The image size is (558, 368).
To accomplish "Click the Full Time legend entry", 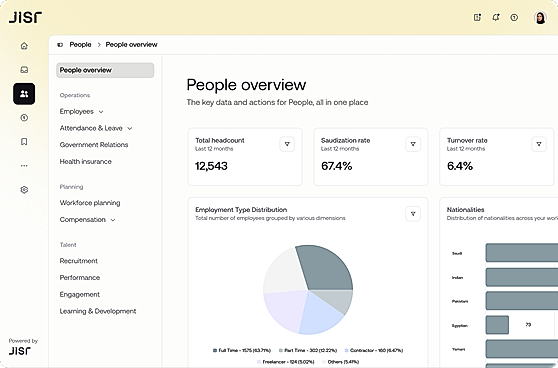I will point(242,351).
